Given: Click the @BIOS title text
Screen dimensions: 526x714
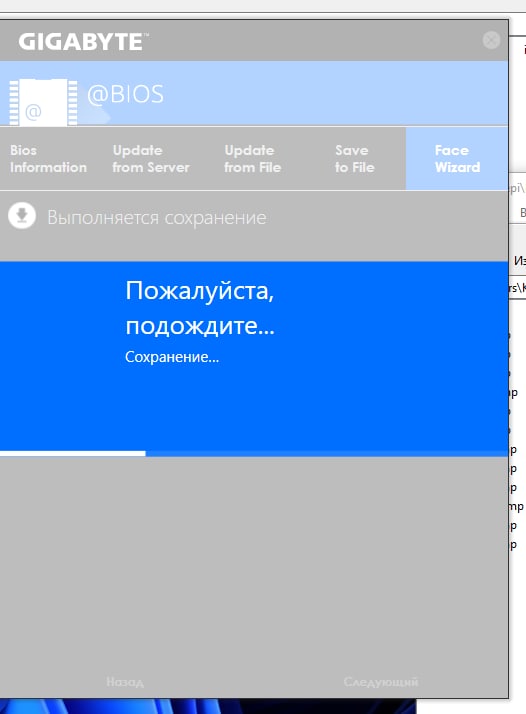Looking at the screenshot, I should coord(125,94).
